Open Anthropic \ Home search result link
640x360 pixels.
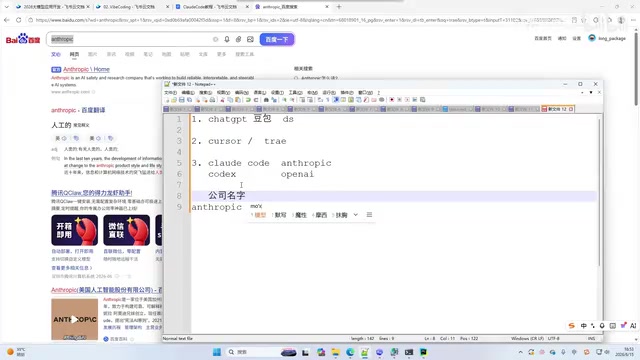coord(86,69)
